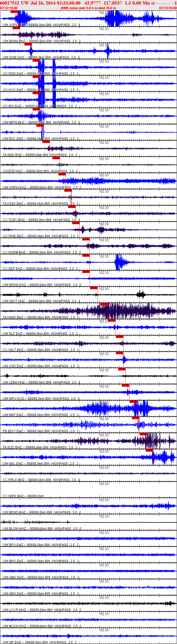
Task: Click the start time 02:32:10.00 label
Action: tap(9, 8)
